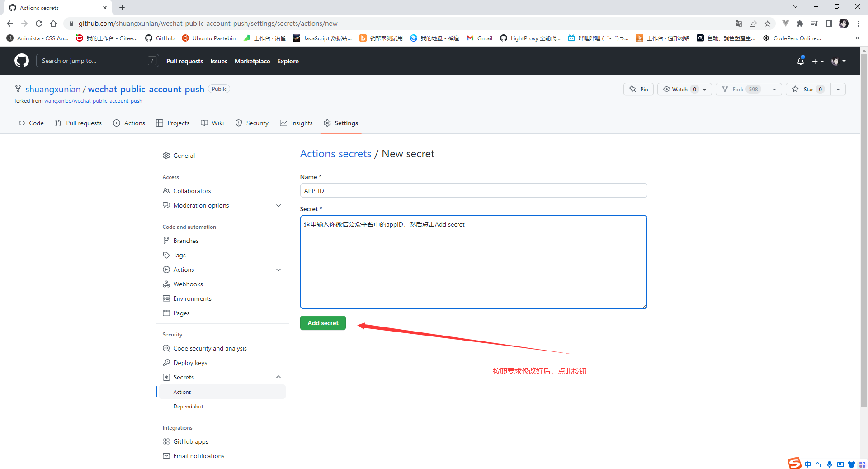Click the Fork button
Viewport: 868px width, 469px height.
pyautogui.click(x=741, y=89)
